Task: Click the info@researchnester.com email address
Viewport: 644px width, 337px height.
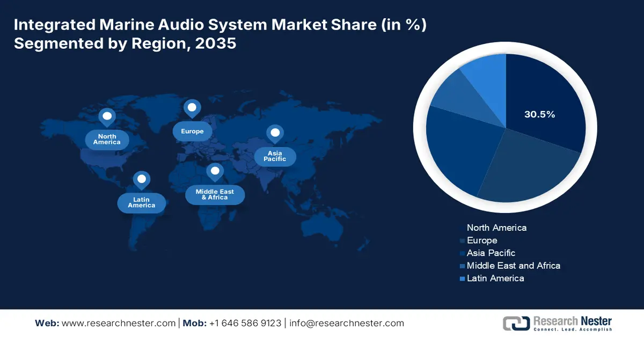Action: [x=347, y=323]
